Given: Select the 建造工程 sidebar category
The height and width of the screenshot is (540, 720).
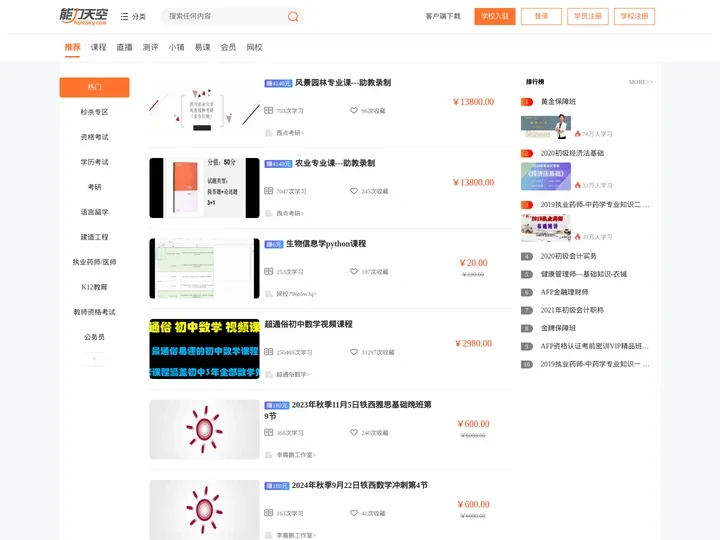Looking at the screenshot, I should pyautogui.click(x=95, y=237).
